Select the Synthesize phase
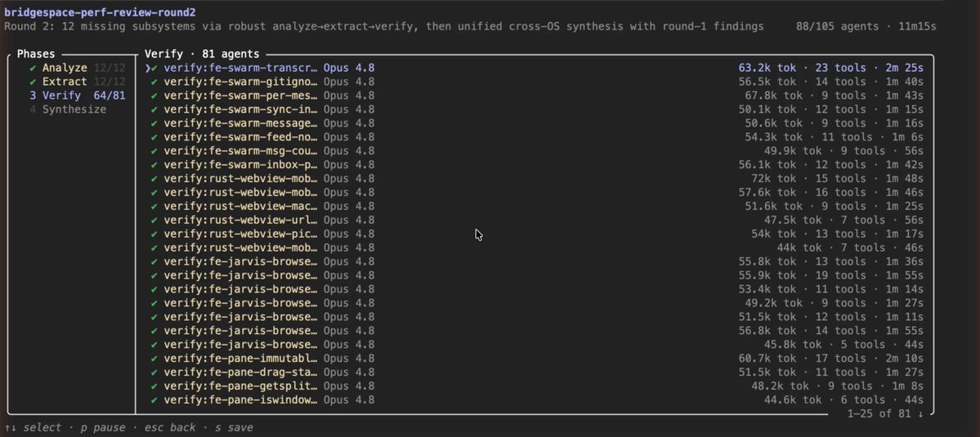The width and height of the screenshot is (980, 437). 68,109
